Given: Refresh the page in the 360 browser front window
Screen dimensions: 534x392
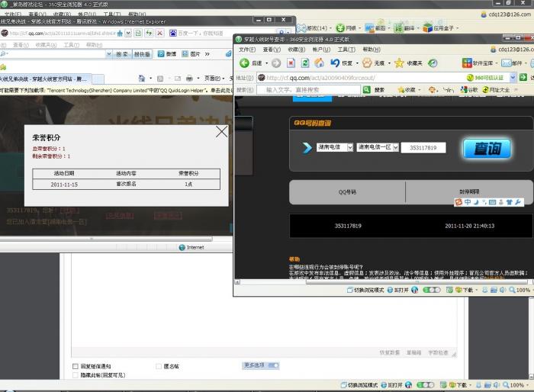Looking at the screenshot, I should pos(305,63).
